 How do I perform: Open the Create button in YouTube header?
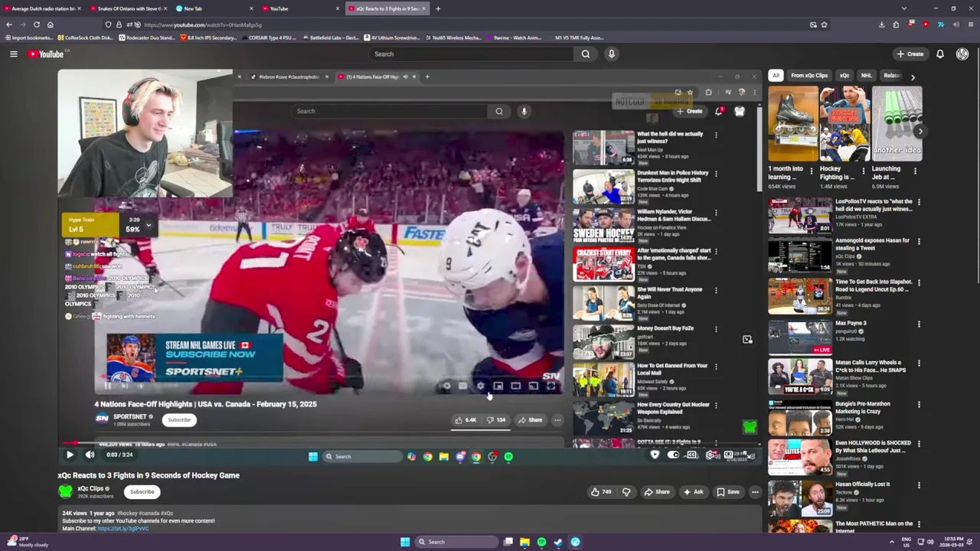point(910,54)
